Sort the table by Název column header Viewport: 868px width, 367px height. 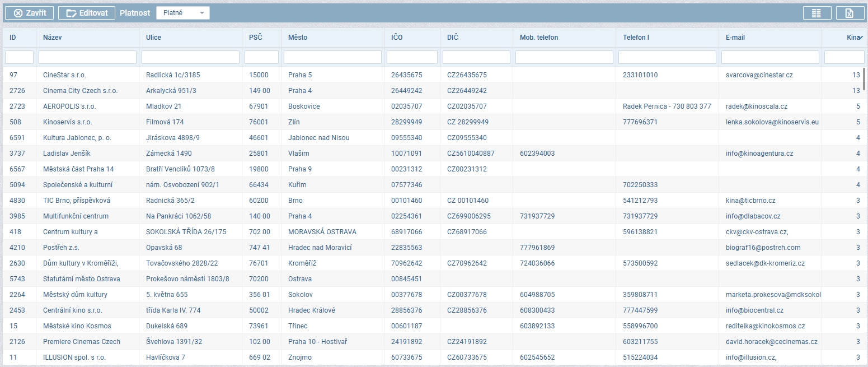53,38
